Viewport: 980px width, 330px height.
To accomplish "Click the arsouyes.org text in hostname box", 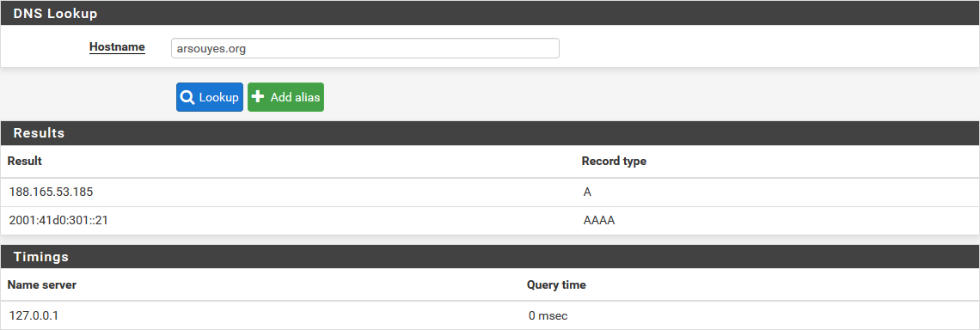I will [x=211, y=49].
